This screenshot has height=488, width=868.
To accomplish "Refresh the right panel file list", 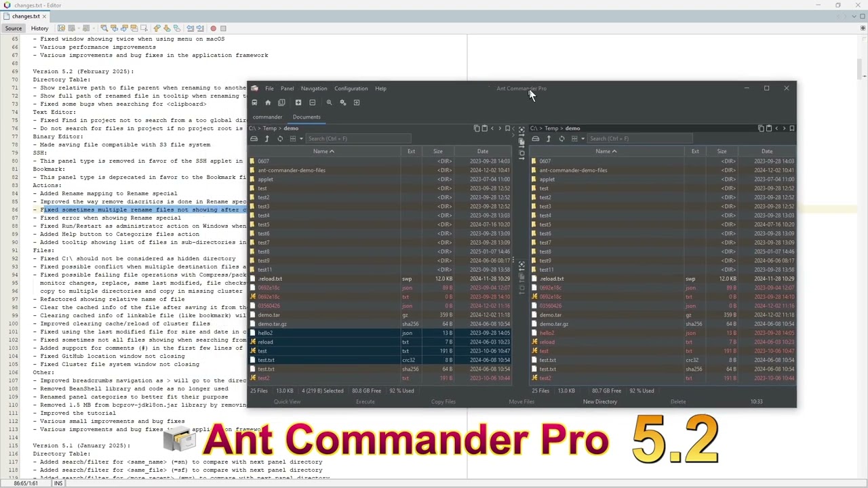I will pos(561,138).
